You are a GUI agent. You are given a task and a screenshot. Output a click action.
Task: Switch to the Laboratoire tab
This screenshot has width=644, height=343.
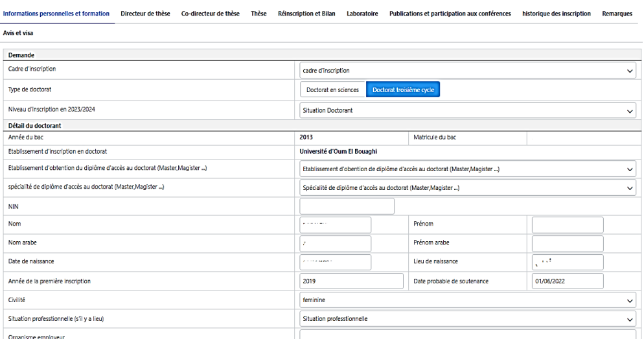coord(362,14)
